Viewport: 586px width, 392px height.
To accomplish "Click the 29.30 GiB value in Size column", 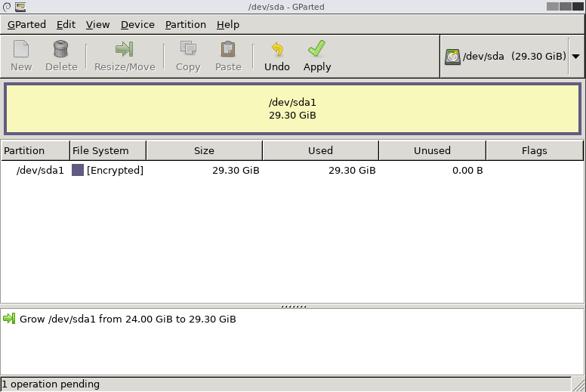I will [x=236, y=171].
